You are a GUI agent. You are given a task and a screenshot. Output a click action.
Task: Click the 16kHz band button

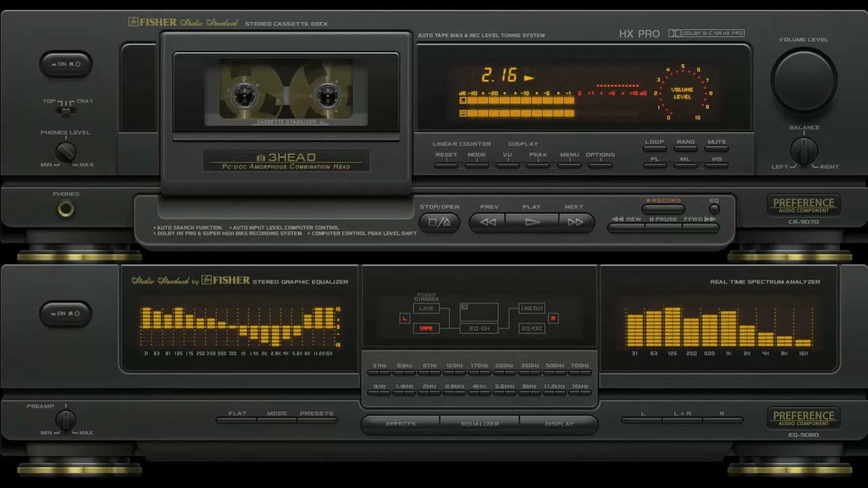click(580, 392)
